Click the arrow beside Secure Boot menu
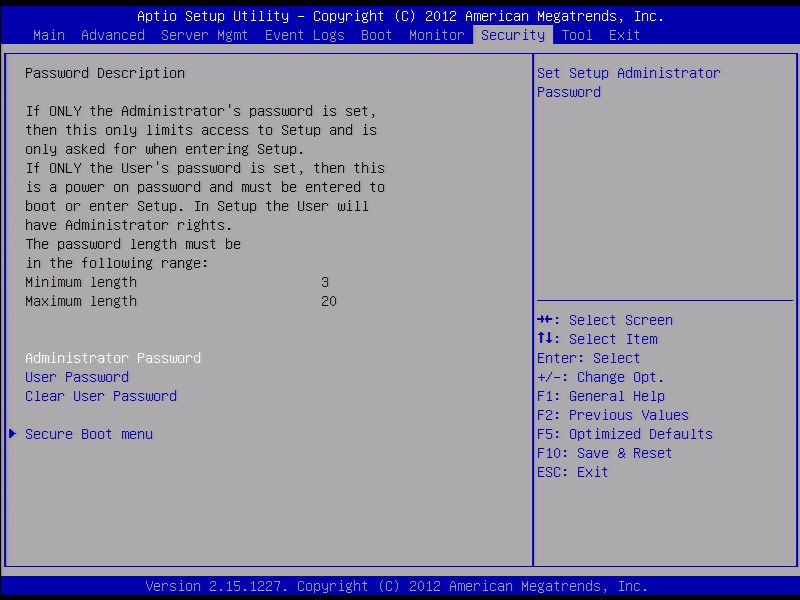The height and width of the screenshot is (600, 800). tap(13, 434)
